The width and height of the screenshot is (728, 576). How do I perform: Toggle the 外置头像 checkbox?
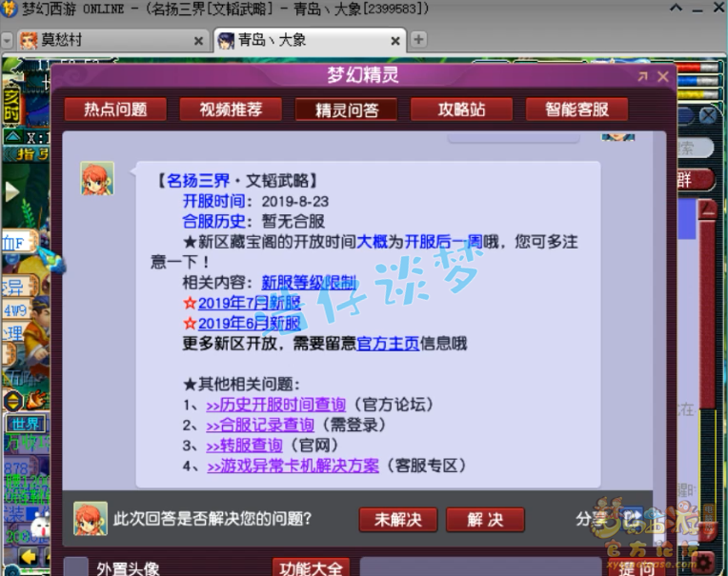coord(75,567)
